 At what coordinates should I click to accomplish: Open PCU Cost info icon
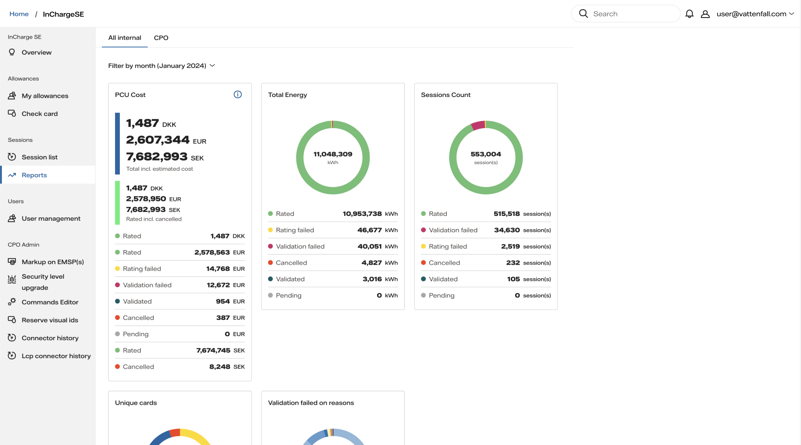tap(238, 95)
